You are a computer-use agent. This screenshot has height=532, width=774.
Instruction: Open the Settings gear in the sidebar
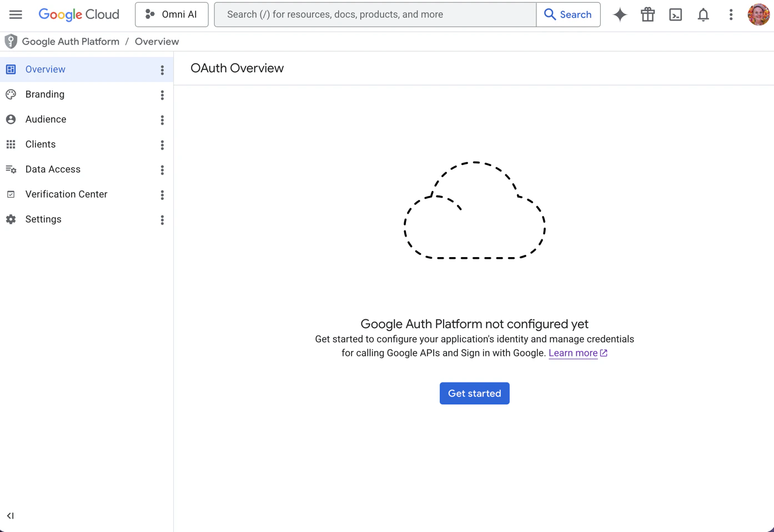click(11, 219)
